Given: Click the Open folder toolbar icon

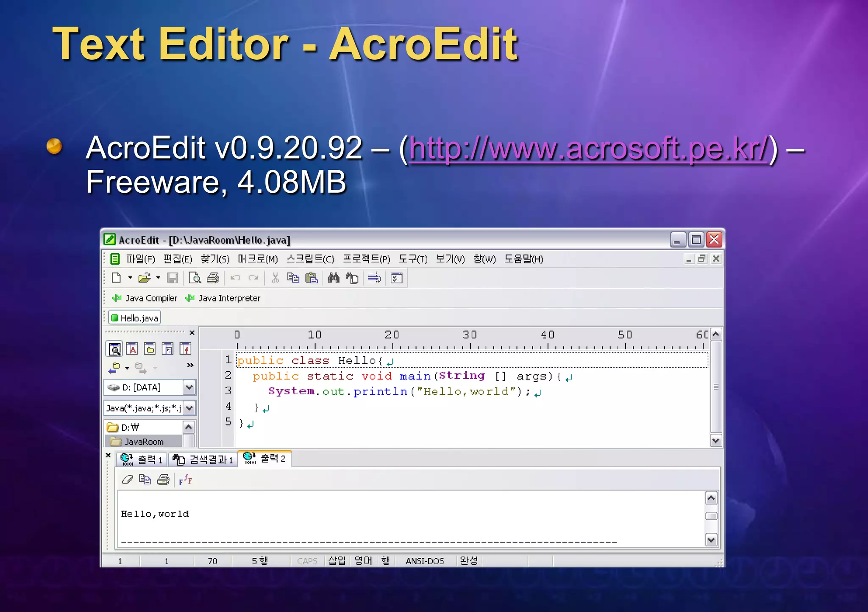Looking at the screenshot, I should point(144,278).
